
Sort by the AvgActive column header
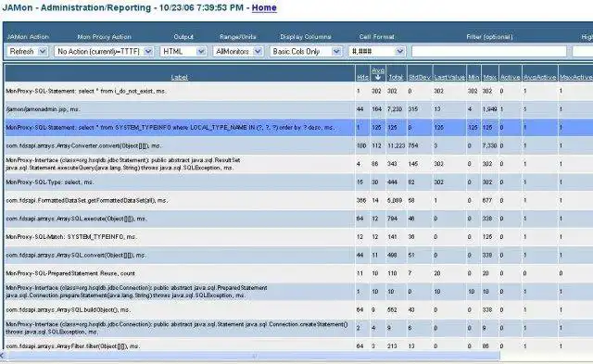[539, 77]
